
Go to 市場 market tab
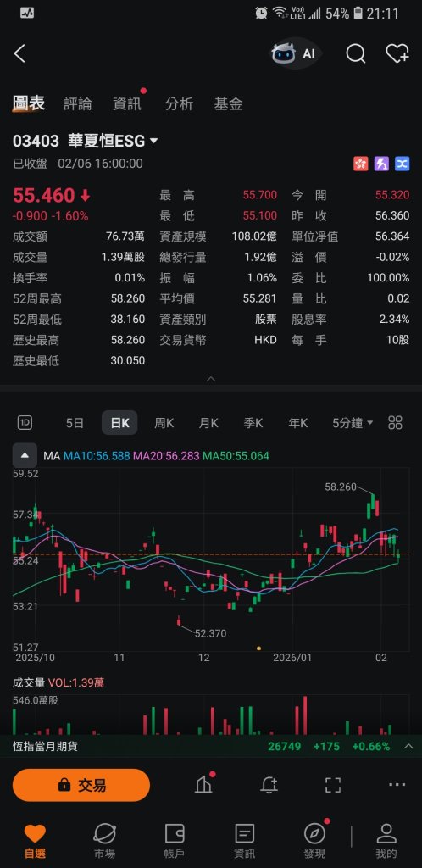point(104,841)
